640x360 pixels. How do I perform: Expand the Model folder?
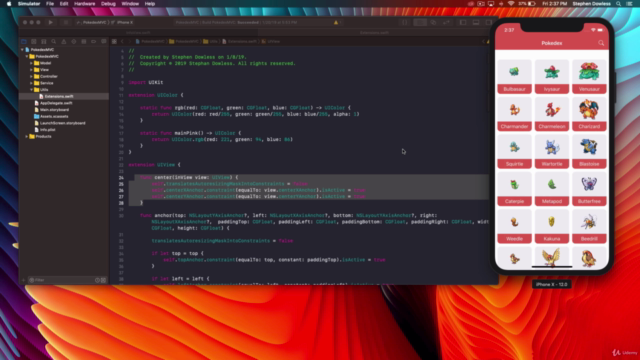coord(31,63)
